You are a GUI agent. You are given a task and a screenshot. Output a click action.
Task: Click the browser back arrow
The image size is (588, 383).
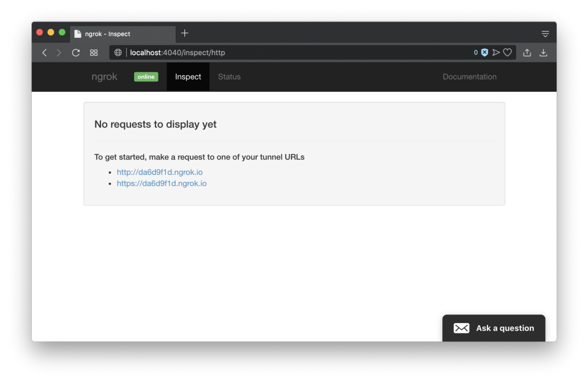44,53
